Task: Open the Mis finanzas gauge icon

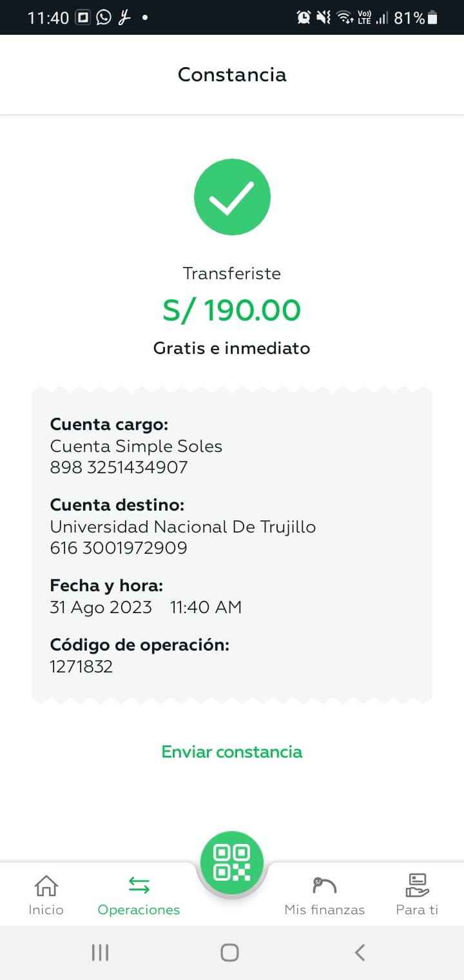Action: 324,885
